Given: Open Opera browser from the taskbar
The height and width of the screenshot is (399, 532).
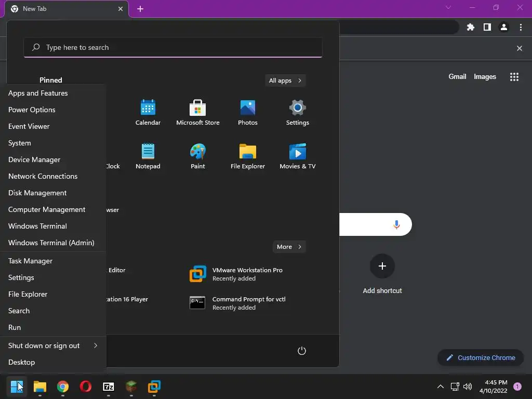Looking at the screenshot, I should (x=86, y=387).
